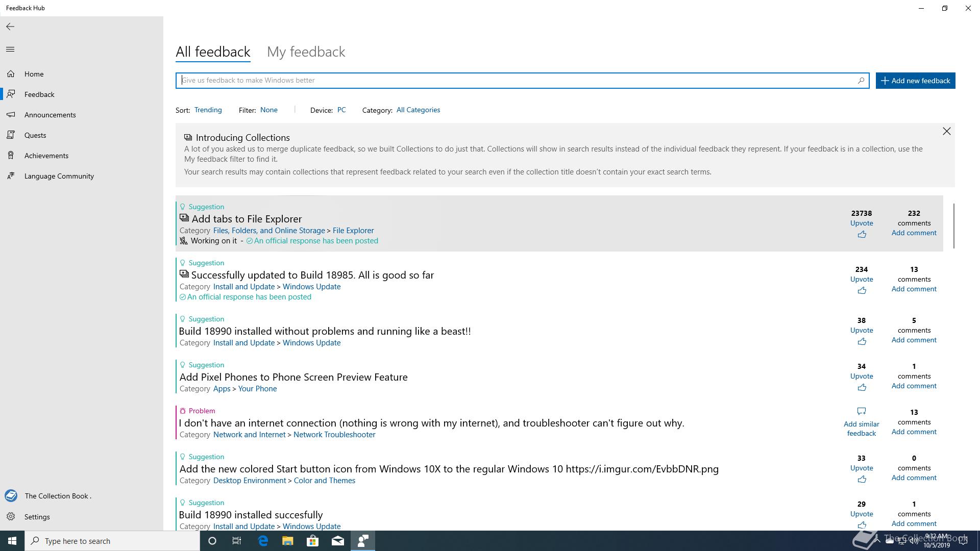Upvote the Build 18985 feedback thumbs icon
The image size is (980, 551).
click(x=862, y=291)
